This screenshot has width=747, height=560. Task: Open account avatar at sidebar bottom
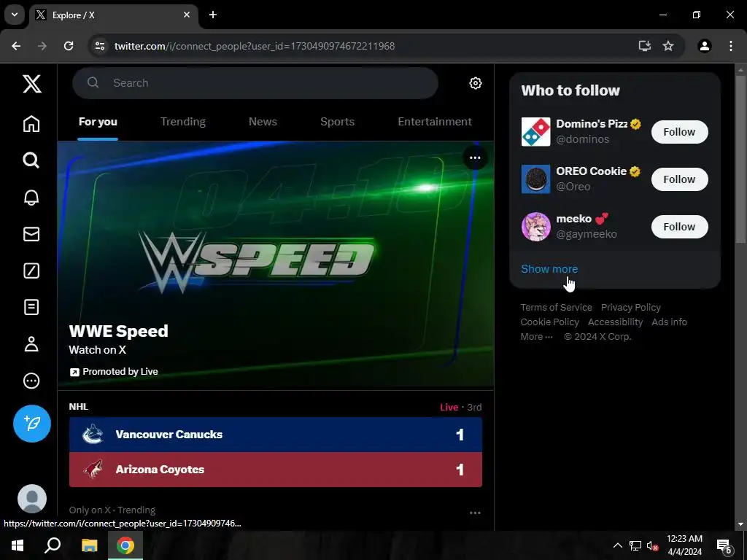(32, 499)
